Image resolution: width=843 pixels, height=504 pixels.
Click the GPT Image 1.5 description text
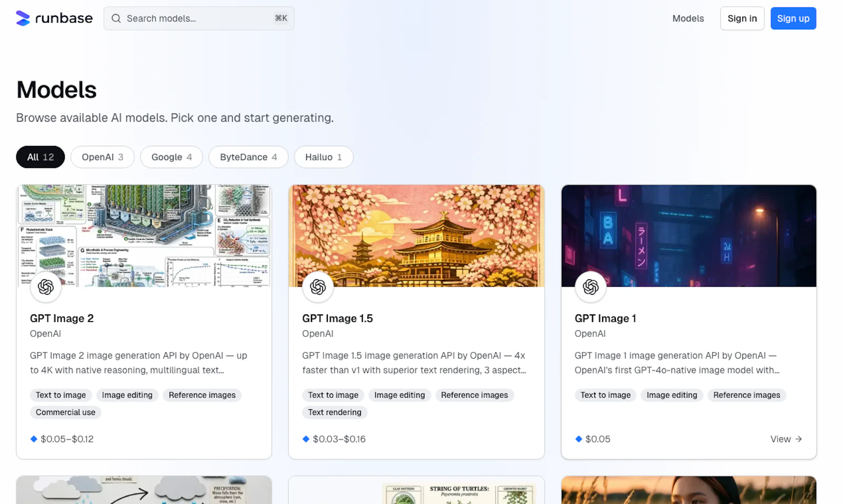tap(414, 363)
